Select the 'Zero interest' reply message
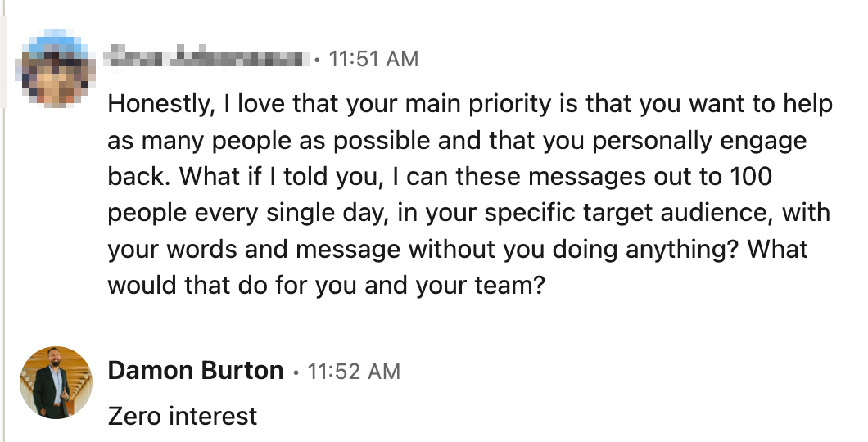 coord(183,416)
